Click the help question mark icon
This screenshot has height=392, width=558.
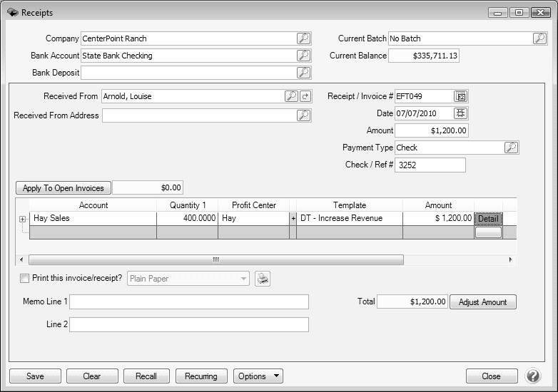[x=533, y=376]
